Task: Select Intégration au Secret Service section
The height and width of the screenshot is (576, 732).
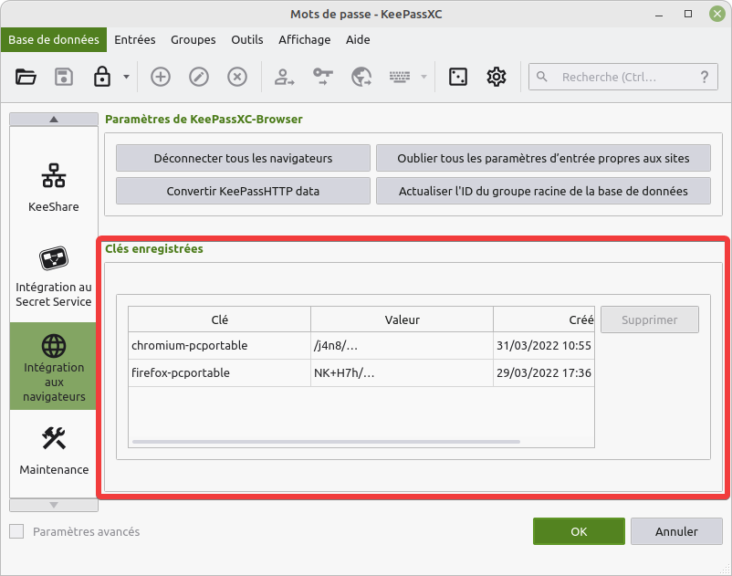Action: point(54,277)
